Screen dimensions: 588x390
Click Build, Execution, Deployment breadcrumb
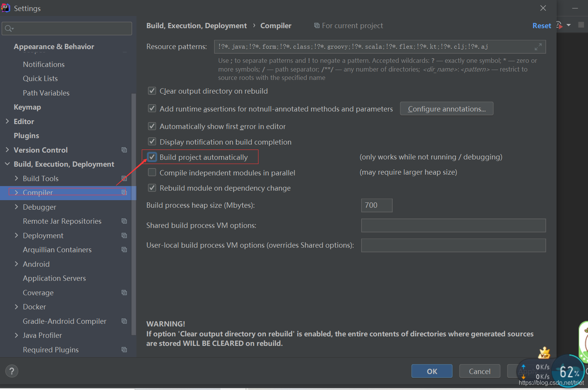point(197,25)
